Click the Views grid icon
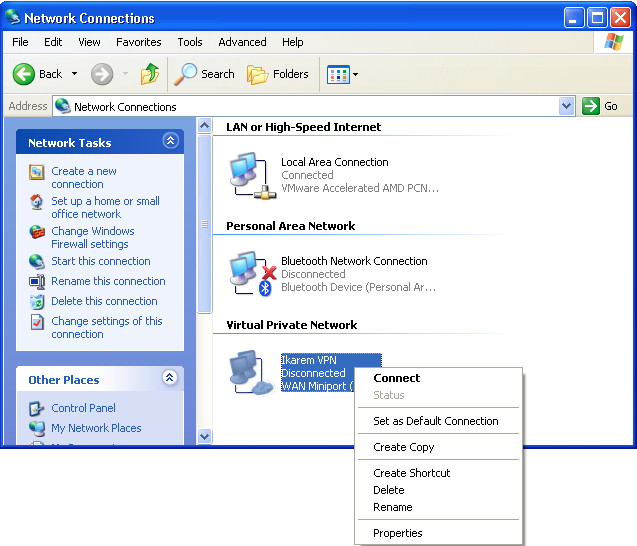This screenshot has width=637, height=546. (x=338, y=74)
